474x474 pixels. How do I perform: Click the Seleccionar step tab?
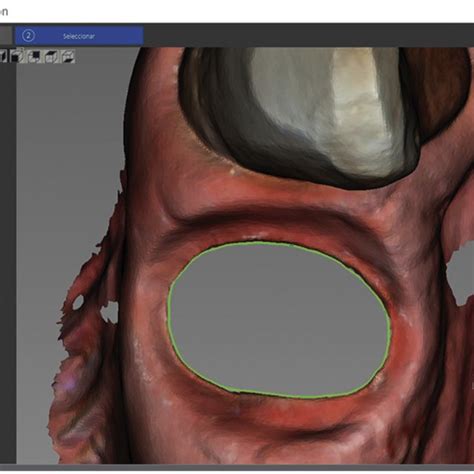point(79,36)
